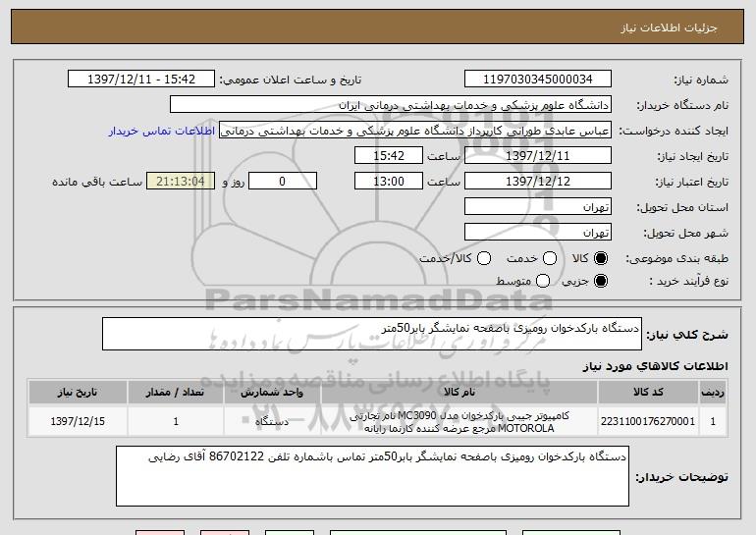Select the جزیی purchase type radio

pyautogui.click(x=601, y=281)
